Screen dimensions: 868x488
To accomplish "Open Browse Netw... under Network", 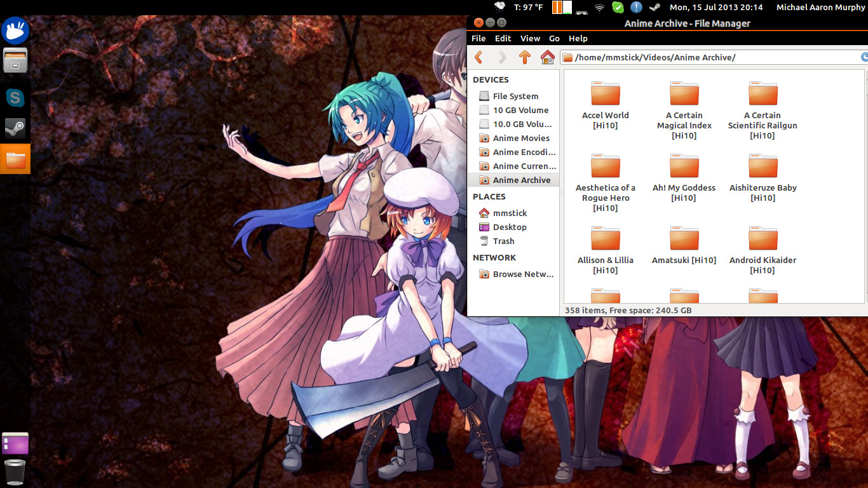I will pos(513,274).
